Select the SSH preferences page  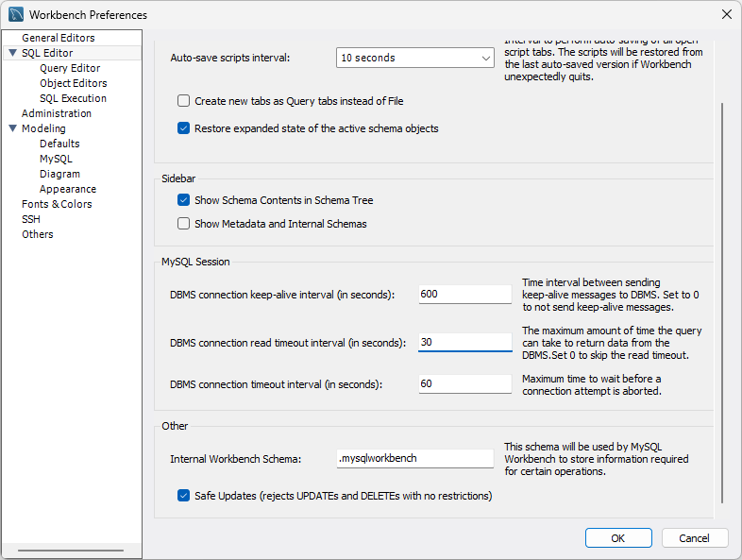(31, 219)
